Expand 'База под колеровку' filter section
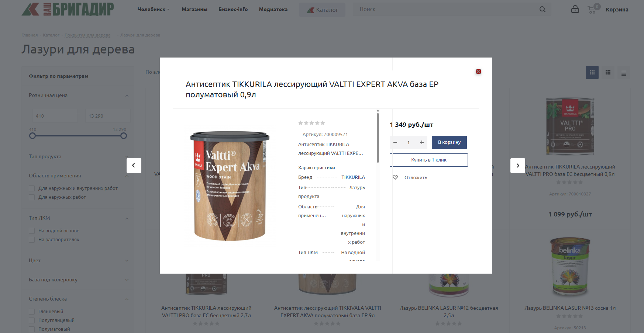 coord(79,280)
